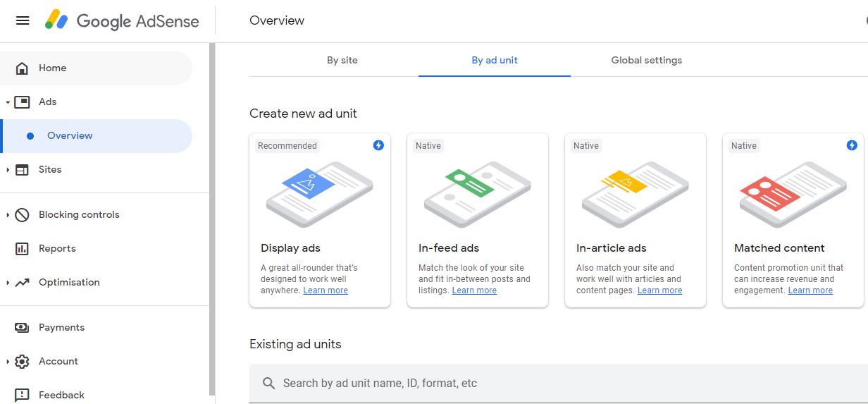
Task: Click the In-article ads phone illustration
Action: (x=635, y=195)
